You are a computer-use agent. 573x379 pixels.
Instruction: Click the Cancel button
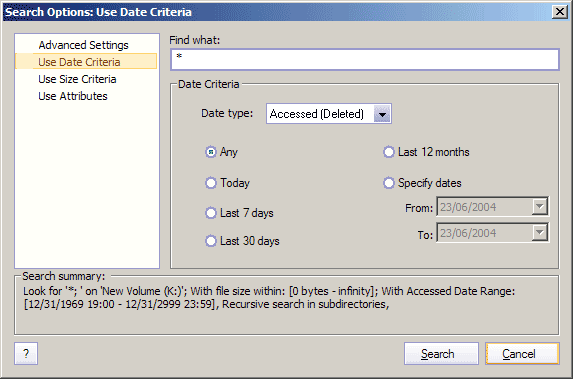[522, 353]
